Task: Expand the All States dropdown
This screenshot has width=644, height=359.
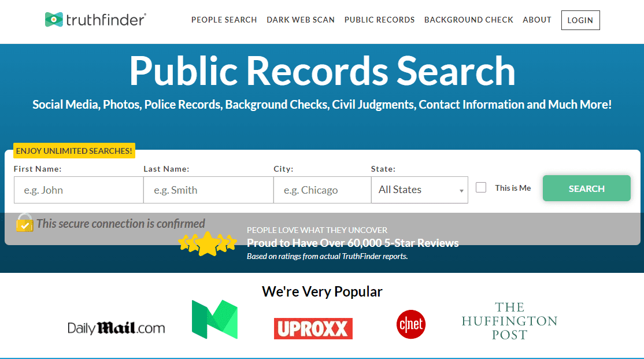Action: pyautogui.click(x=419, y=190)
